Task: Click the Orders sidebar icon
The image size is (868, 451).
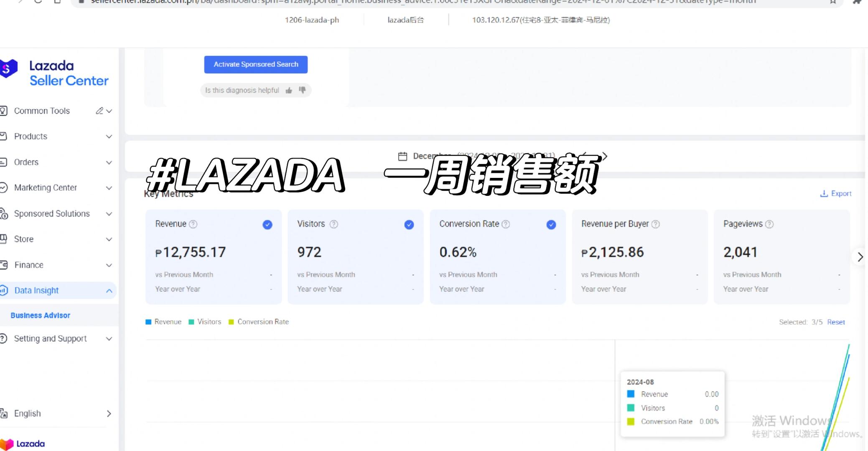Action: point(3,162)
